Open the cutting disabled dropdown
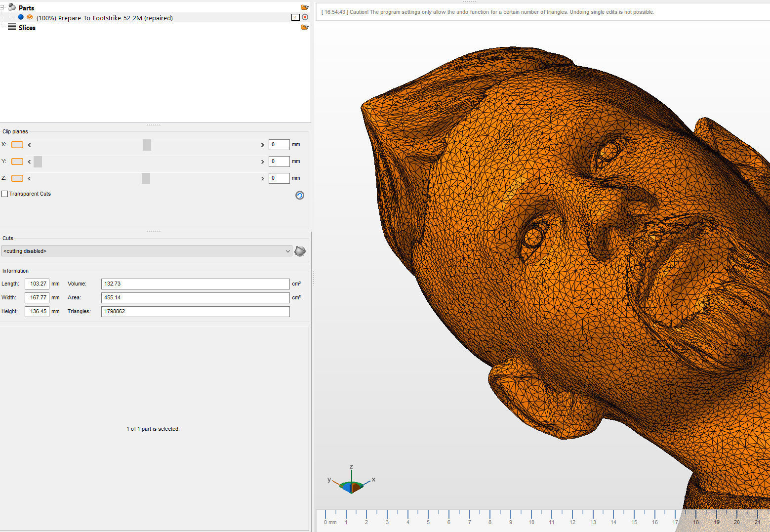 pyautogui.click(x=147, y=251)
